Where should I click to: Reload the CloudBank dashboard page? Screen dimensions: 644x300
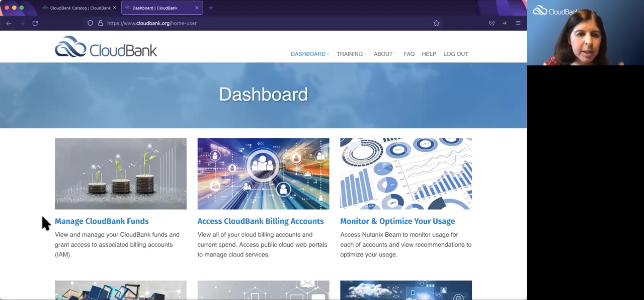(35, 23)
